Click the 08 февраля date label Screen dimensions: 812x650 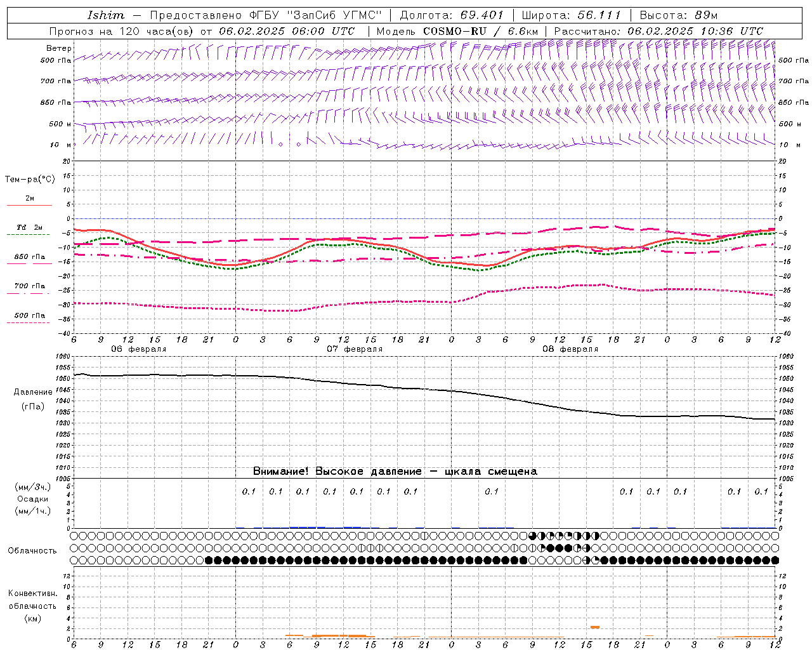tap(570, 349)
